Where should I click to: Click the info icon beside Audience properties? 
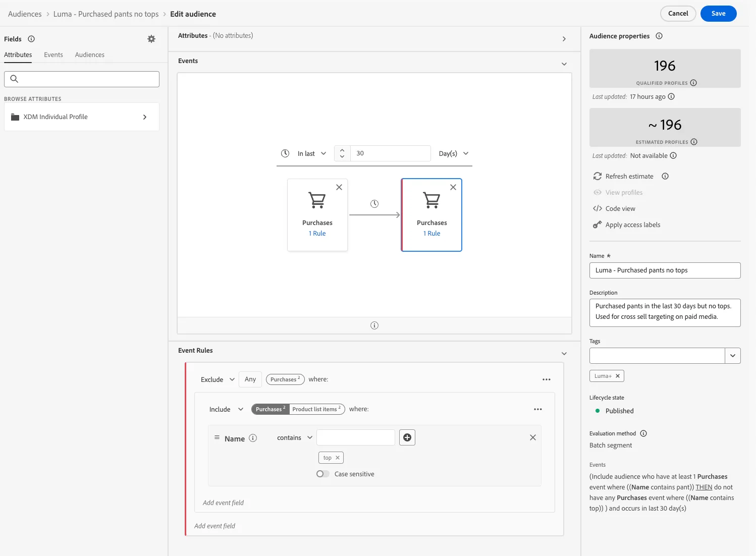pyautogui.click(x=659, y=36)
